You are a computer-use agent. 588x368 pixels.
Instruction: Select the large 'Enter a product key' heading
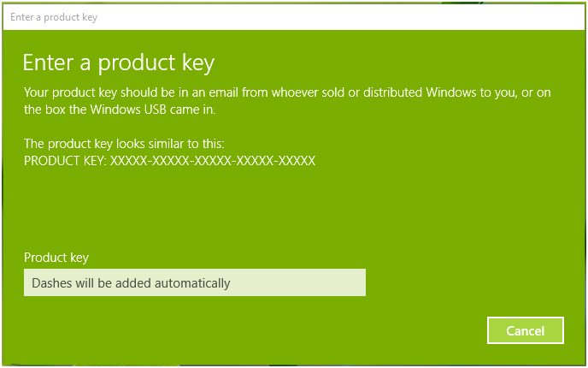point(118,62)
